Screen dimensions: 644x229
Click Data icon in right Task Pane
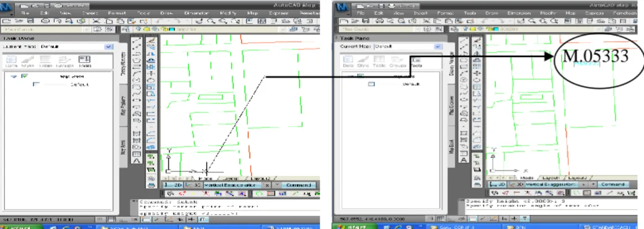pos(349,62)
